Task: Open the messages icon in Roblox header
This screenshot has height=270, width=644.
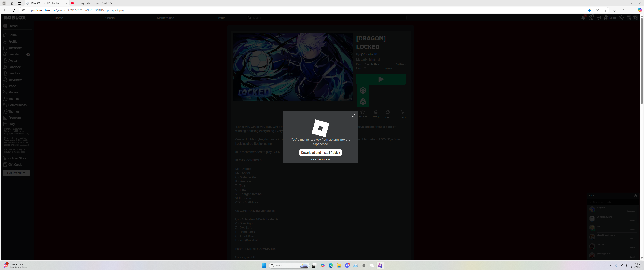Action: (598, 18)
